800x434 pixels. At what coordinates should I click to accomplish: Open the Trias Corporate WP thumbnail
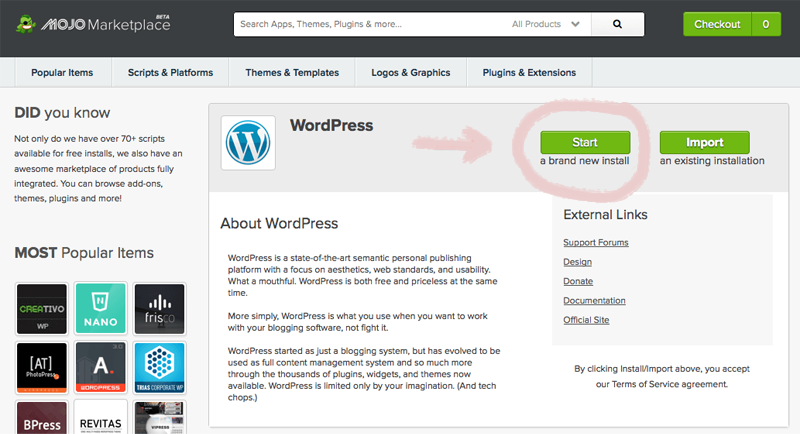(159, 368)
